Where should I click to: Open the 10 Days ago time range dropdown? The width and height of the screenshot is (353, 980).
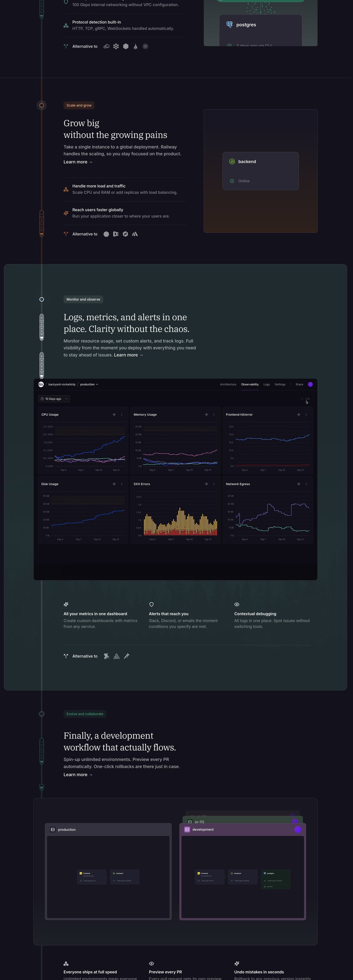coord(54,399)
